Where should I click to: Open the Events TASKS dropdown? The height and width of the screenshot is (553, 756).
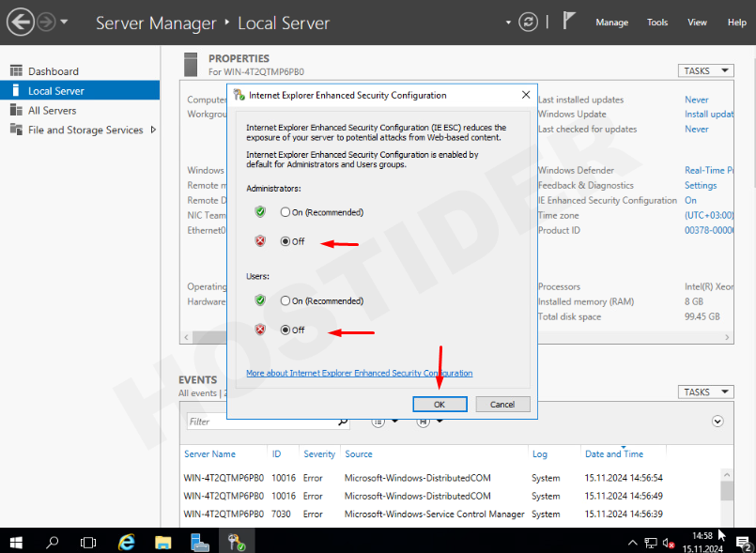tap(705, 392)
